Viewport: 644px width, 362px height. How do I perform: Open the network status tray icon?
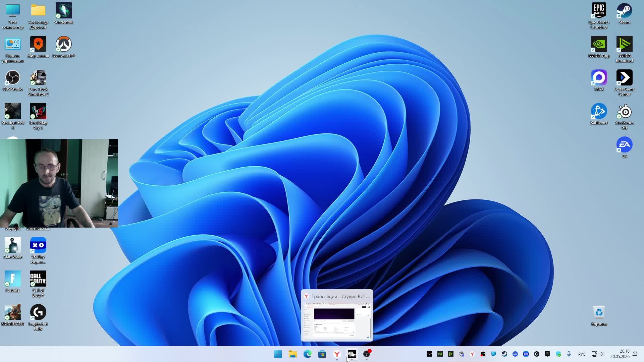(594, 354)
